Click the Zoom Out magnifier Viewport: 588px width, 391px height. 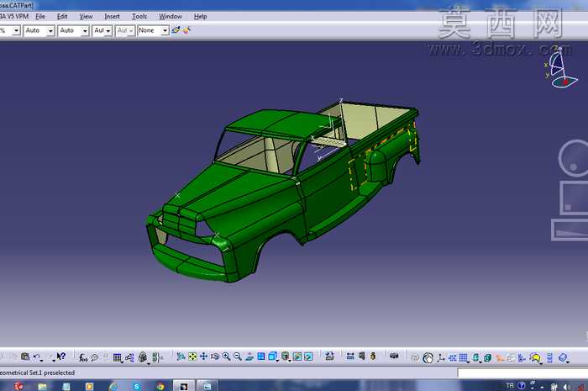[238, 357]
